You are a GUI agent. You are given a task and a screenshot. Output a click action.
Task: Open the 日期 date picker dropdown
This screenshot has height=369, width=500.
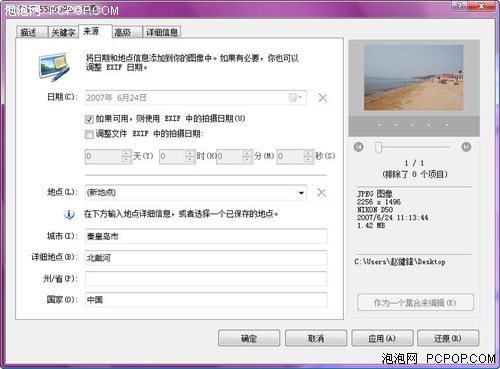pos(296,97)
